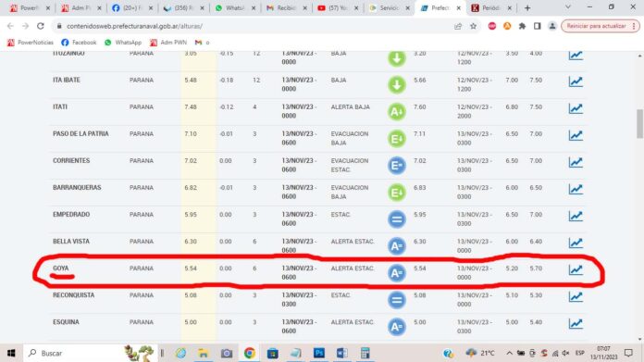Click the ITA IBATE green down-arrow status icon

397,84
